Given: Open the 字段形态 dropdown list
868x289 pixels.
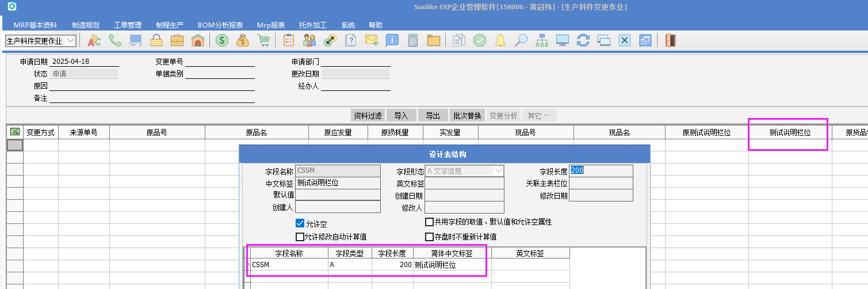Looking at the screenshot, I should pyautogui.click(x=498, y=171).
